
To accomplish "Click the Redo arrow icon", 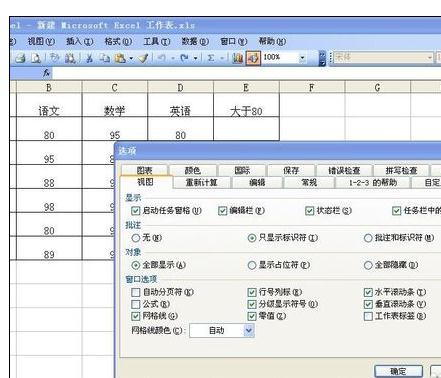I will pos(184,58).
